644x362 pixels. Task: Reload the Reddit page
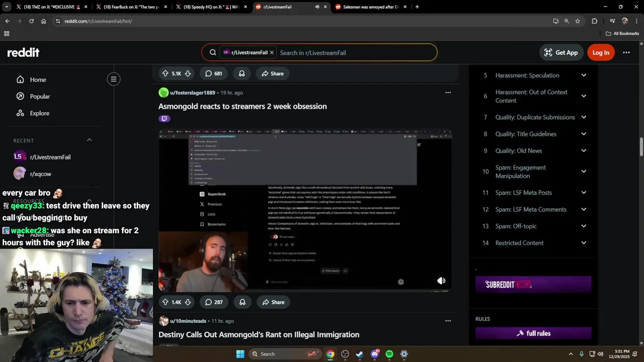click(31, 21)
